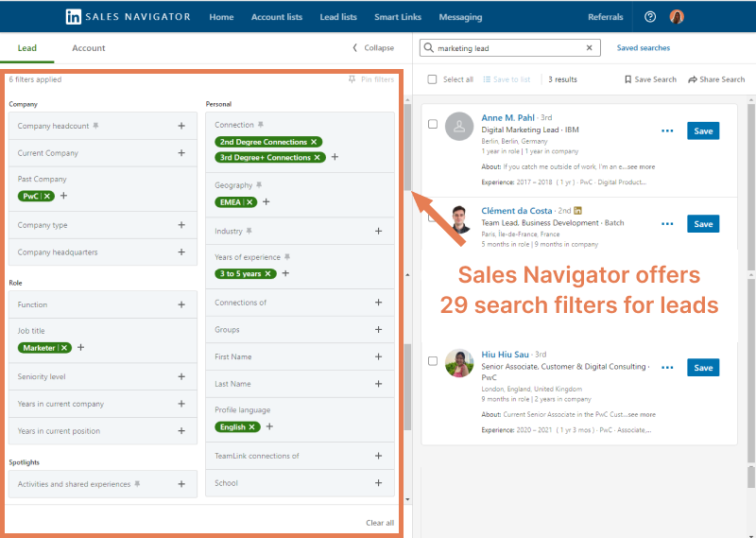Click the filters panel scroll down arrow
This screenshot has height=538, width=756.
pos(408,499)
